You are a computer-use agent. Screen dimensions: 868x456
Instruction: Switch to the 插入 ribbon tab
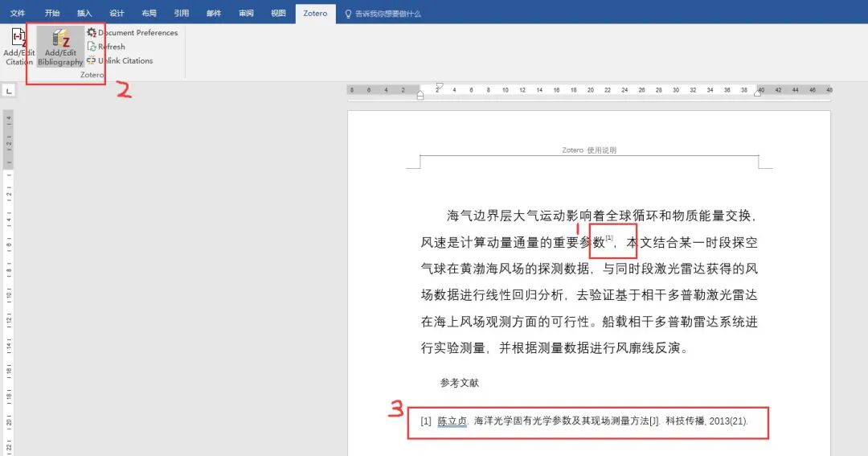point(84,14)
